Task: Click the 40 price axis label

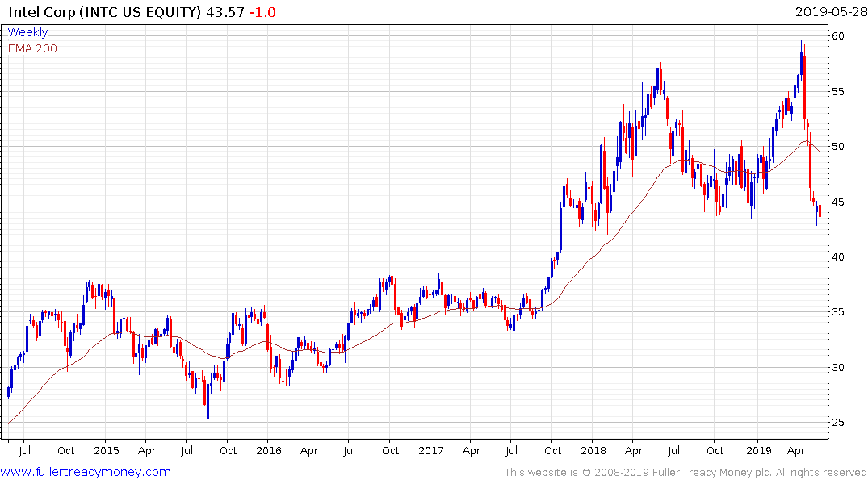Action: (838, 257)
